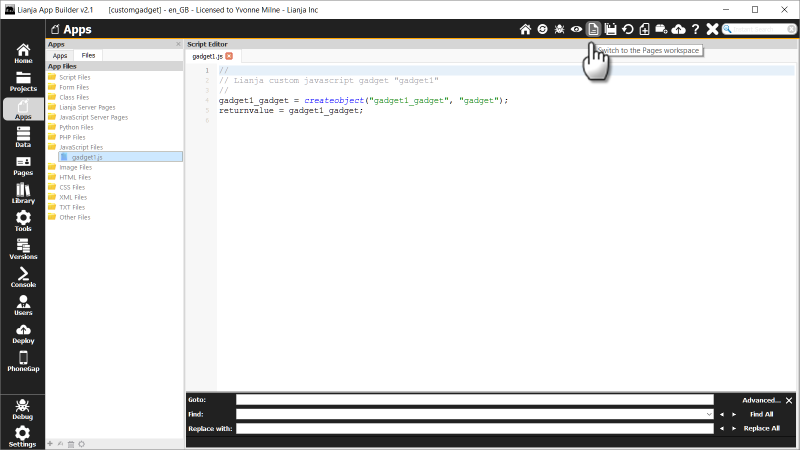Open the Deploy workspace
The height and width of the screenshot is (450, 800).
(x=23, y=334)
